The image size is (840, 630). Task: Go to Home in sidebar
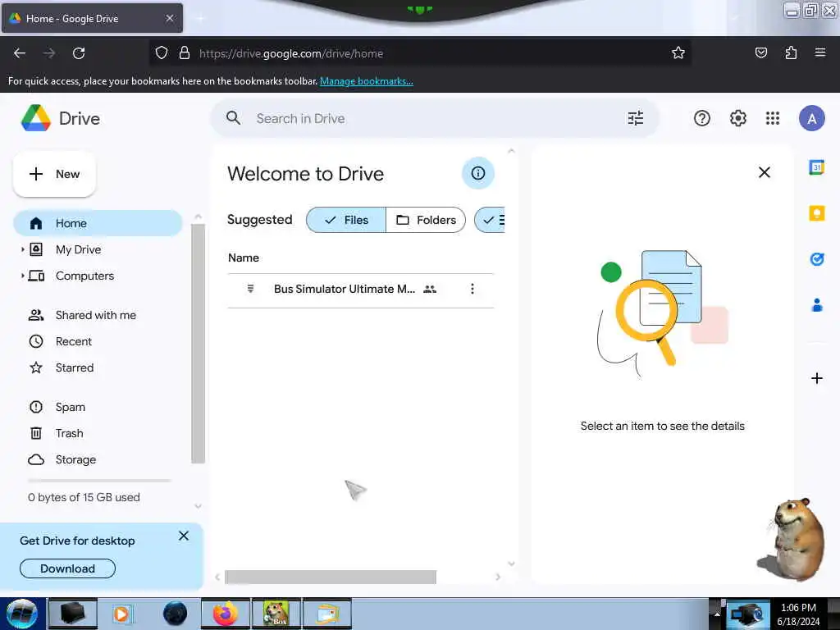[x=98, y=223]
